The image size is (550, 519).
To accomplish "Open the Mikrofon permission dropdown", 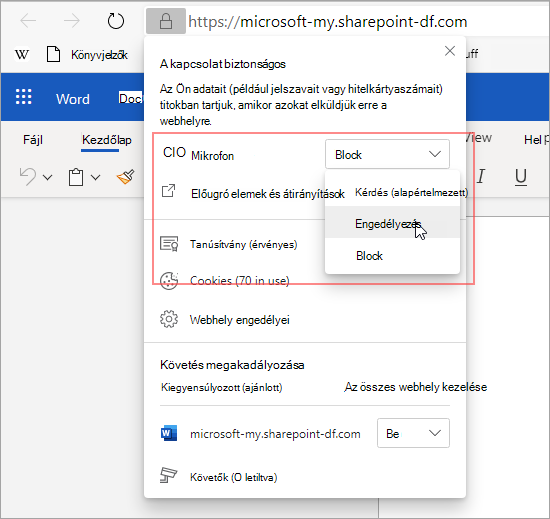I will pyautogui.click(x=387, y=154).
